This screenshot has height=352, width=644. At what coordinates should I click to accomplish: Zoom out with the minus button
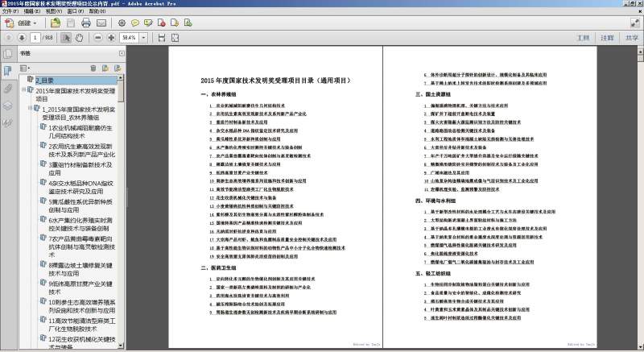(97, 38)
